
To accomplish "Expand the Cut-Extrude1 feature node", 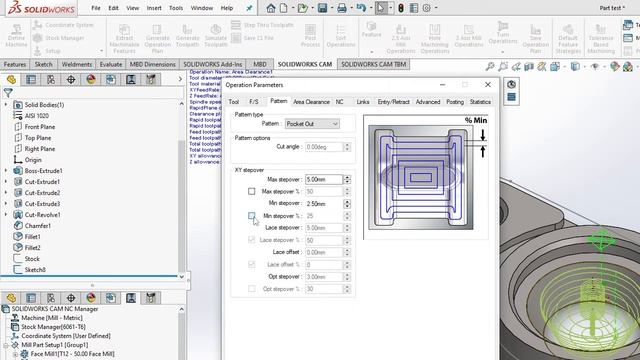I will (x=6, y=182).
